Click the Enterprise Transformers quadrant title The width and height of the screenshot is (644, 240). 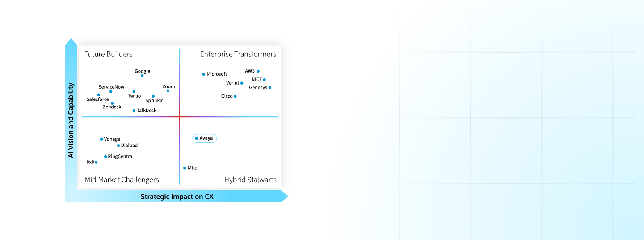pyautogui.click(x=238, y=54)
